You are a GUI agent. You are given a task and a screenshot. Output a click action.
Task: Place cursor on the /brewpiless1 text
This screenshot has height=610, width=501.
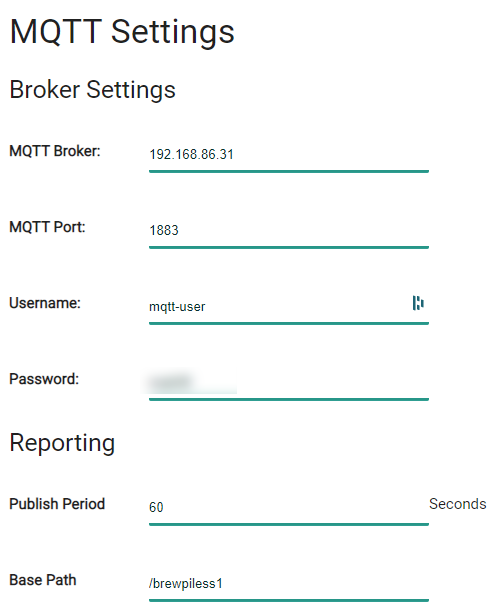click(186, 584)
